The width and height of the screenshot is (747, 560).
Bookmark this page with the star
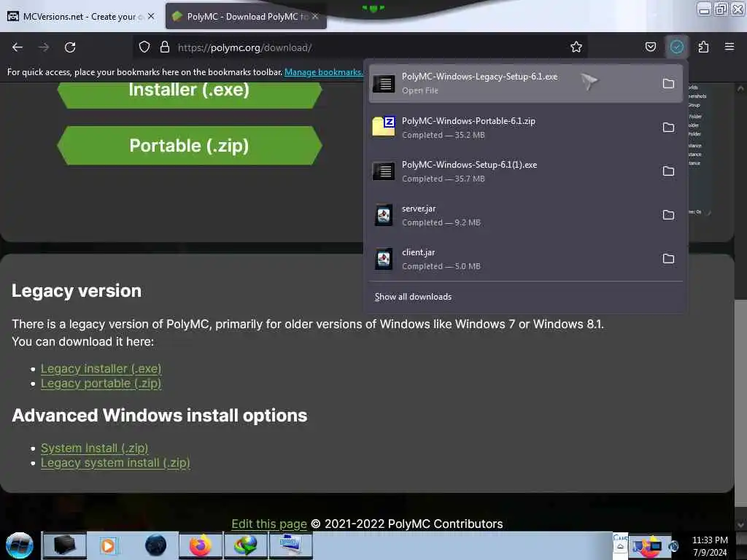coord(576,47)
